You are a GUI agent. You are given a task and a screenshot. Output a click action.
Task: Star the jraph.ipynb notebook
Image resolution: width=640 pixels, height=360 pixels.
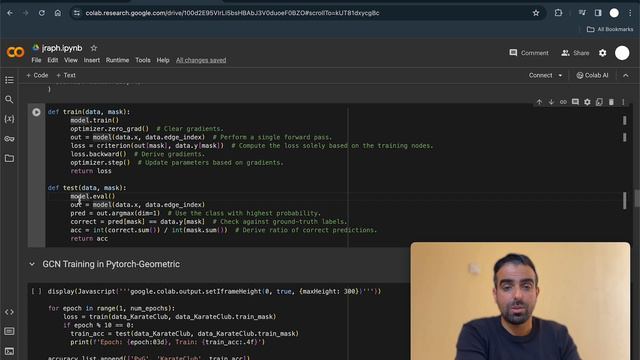(94, 48)
